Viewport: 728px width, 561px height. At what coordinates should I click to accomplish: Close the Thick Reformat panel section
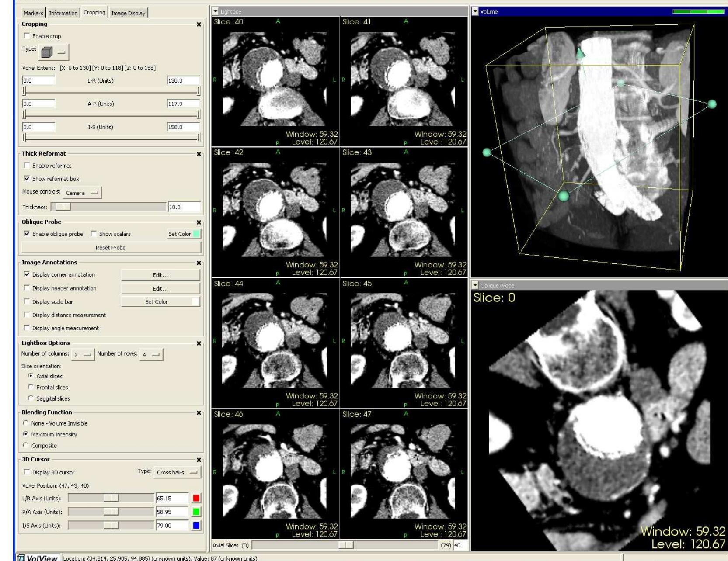pyautogui.click(x=199, y=154)
